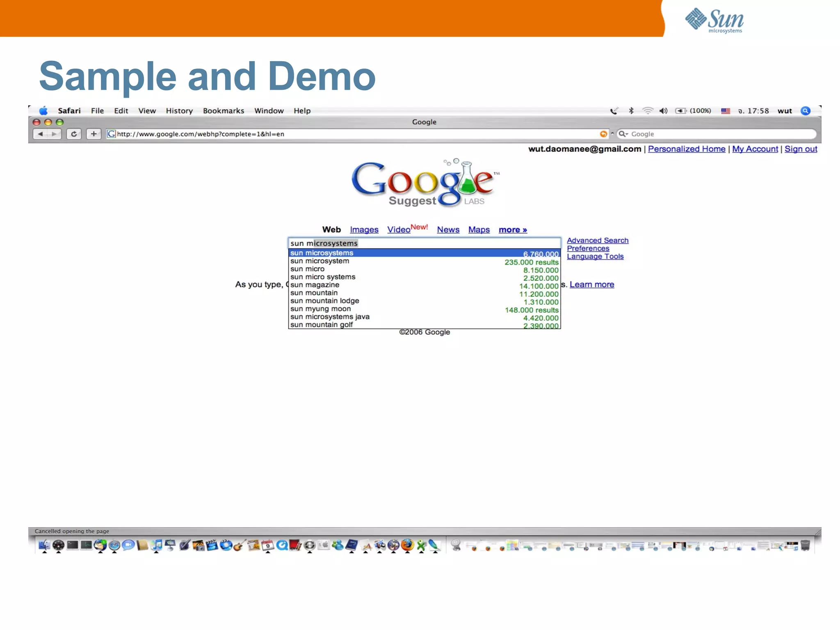Open the File menu
This screenshot has height=630, width=840.
(x=97, y=111)
